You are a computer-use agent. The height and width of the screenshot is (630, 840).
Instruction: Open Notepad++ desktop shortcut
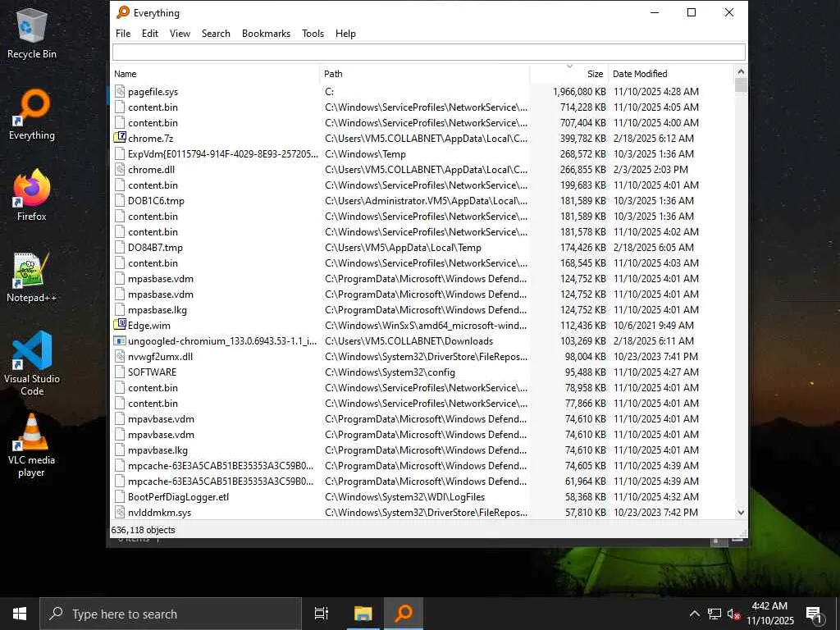tap(32, 277)
